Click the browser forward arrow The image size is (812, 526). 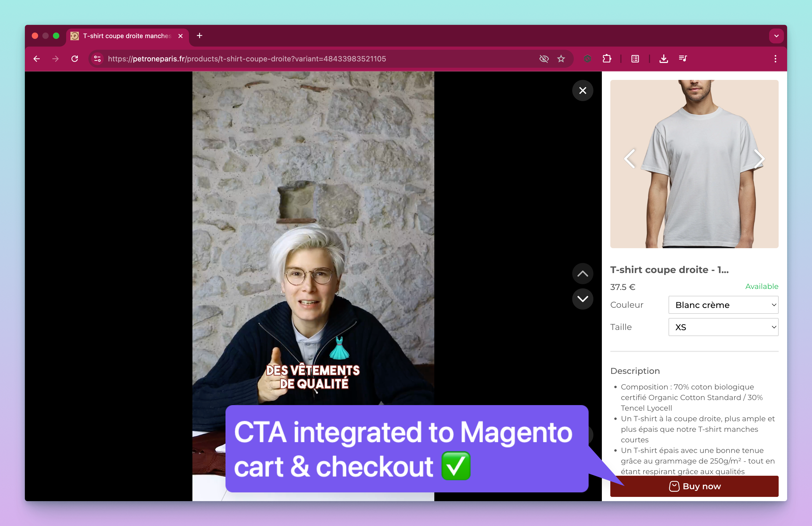point(56,59)
